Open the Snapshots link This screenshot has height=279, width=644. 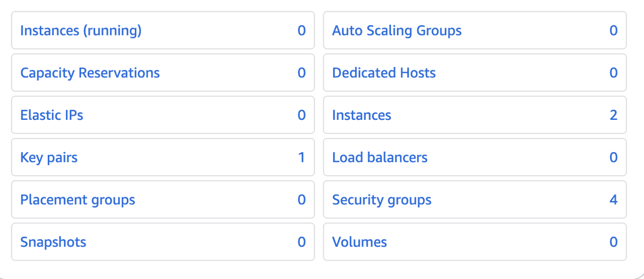click(53, 242)
